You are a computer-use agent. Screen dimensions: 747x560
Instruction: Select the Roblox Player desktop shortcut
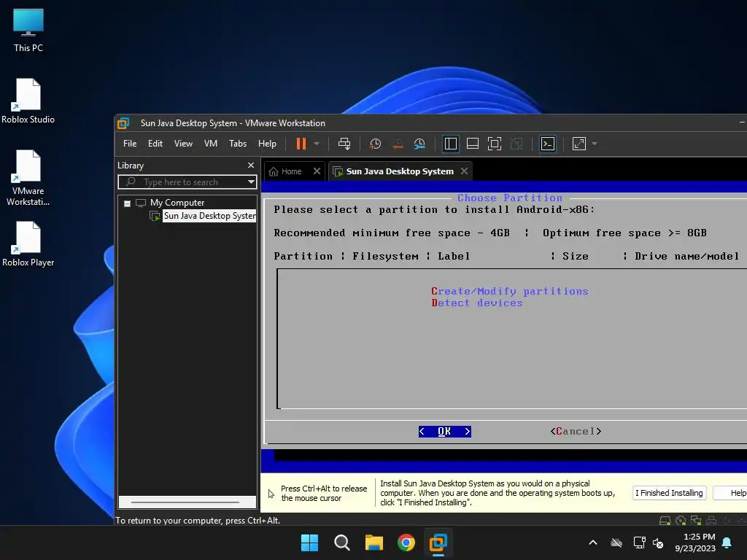28,244
